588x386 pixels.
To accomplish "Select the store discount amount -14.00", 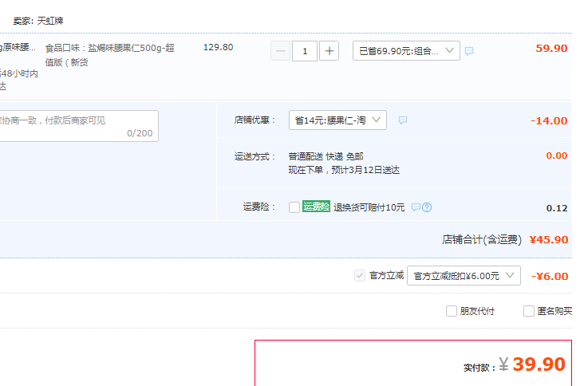I will [549, 121].
